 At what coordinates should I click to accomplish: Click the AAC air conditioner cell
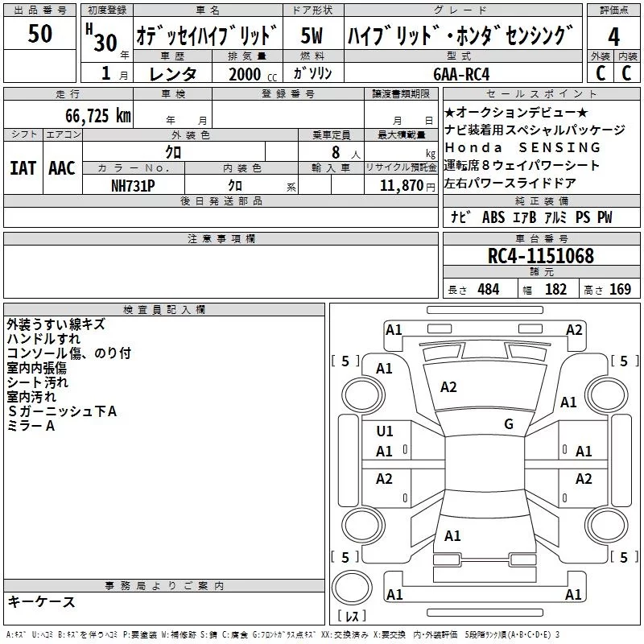pos(62,168)
